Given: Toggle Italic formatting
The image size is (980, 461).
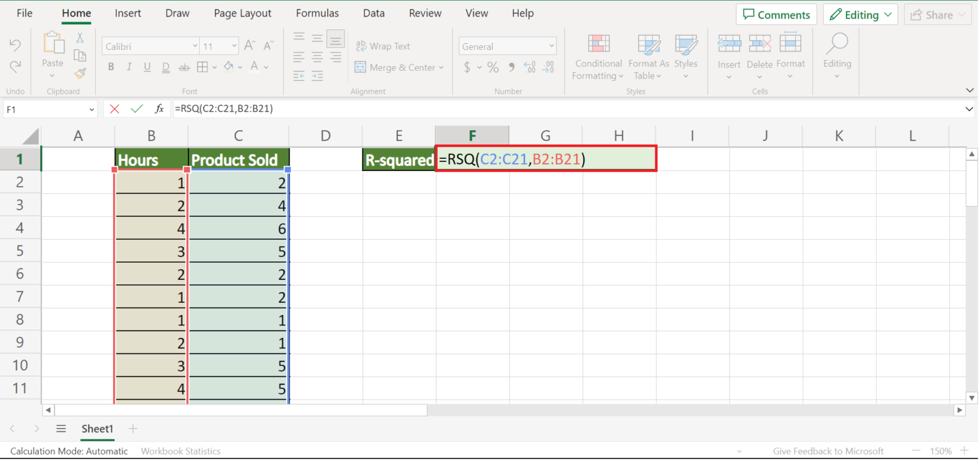Looking at the screenshot, I should pos(128,66).
